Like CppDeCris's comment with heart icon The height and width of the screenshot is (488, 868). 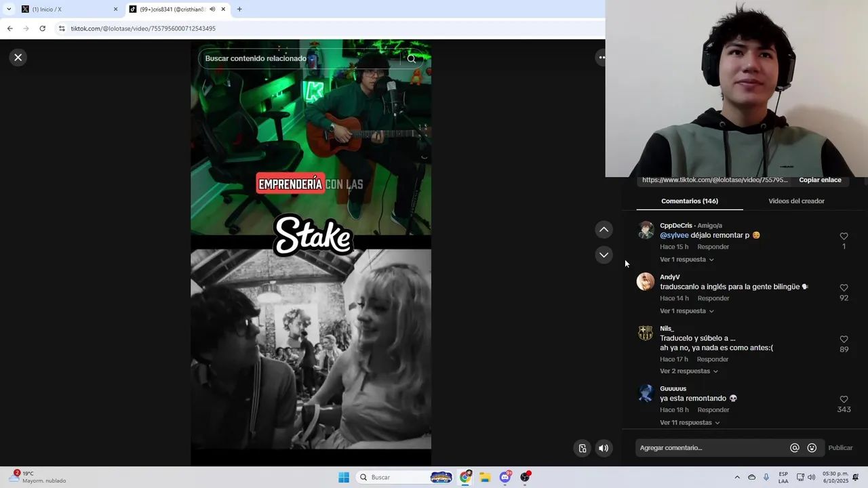tap(844, 236)
